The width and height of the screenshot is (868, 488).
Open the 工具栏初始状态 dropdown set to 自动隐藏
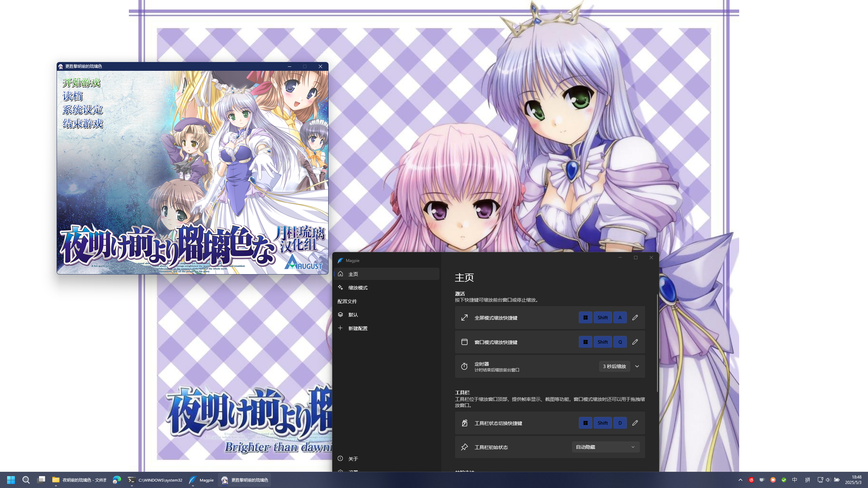(606, 447)
